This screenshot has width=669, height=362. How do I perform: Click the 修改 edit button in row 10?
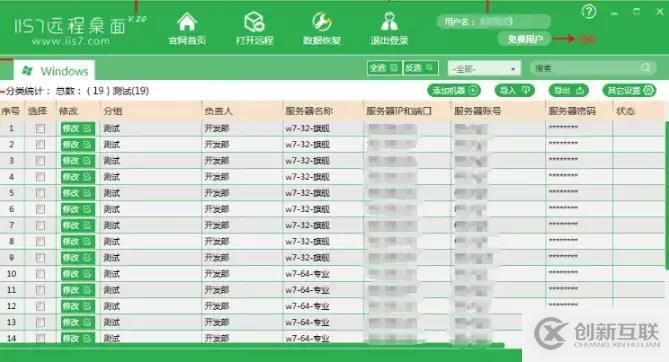point(77,274)
